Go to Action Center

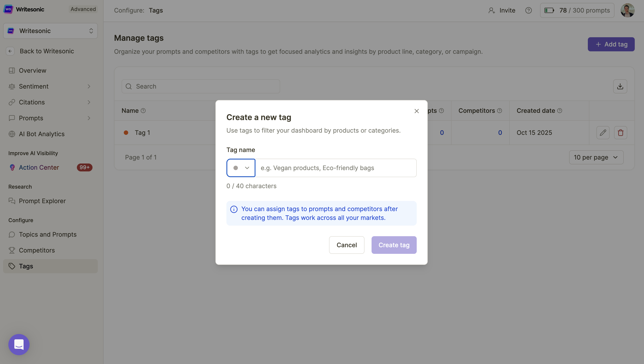[x=39, y=167]
